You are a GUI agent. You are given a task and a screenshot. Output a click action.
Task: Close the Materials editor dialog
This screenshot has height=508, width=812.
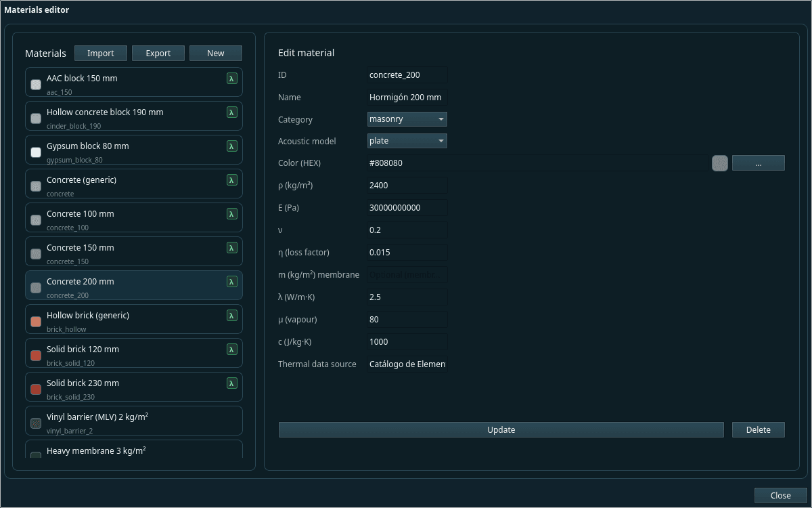pyautogui.click(x=781, y=496)
